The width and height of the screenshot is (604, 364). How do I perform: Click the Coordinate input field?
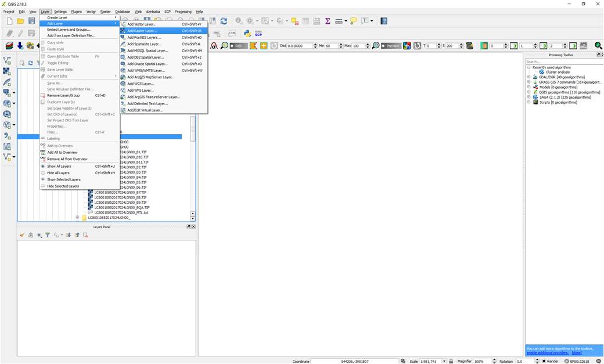(x=354, y=361)
